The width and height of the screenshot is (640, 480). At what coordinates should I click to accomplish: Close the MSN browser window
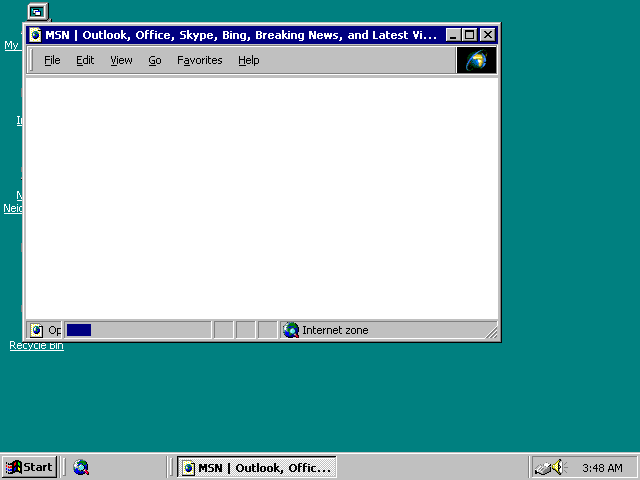[x=488, y=35]
